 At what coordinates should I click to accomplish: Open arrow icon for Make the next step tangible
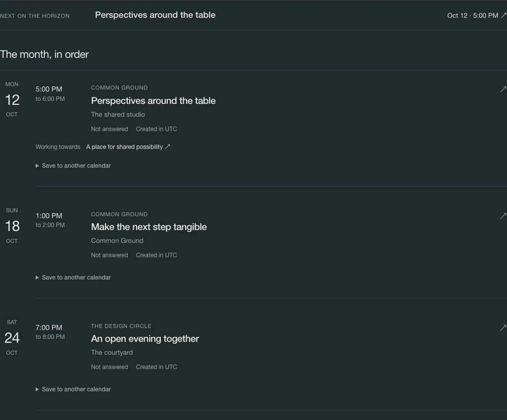coord(503,216)
